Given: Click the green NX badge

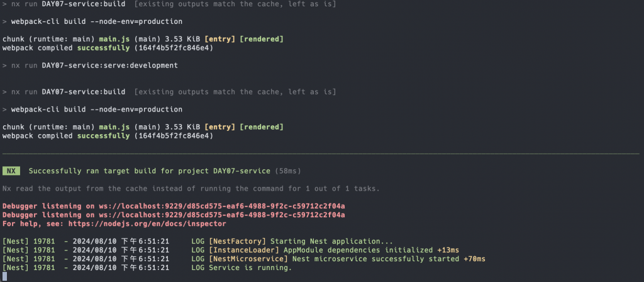Looking at the screenshot, I should click(11, 171).
